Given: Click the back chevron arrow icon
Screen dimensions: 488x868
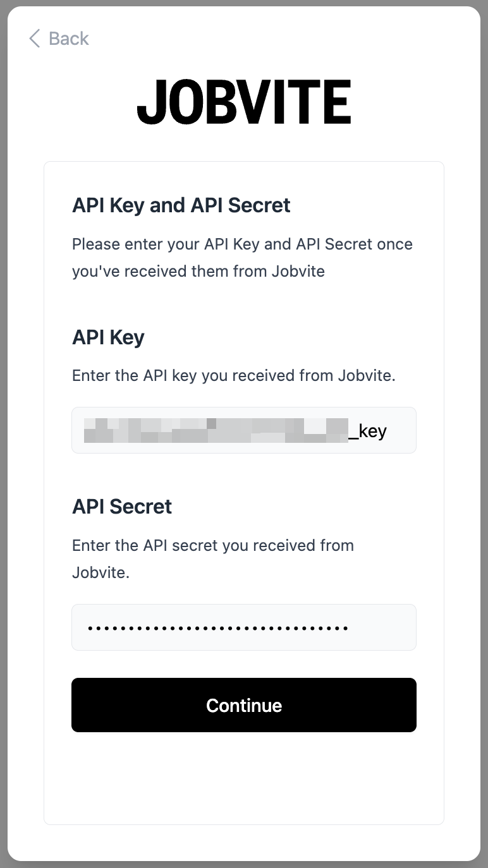Looking at the screenshot, I should pyautogui.click(x=34, y=39).
